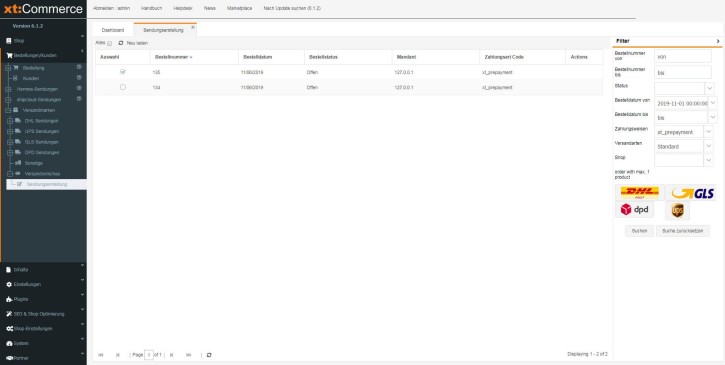Screen dimensions: 725x365
Task: Click the new-window icon beside Kunden
Action: 79,78
